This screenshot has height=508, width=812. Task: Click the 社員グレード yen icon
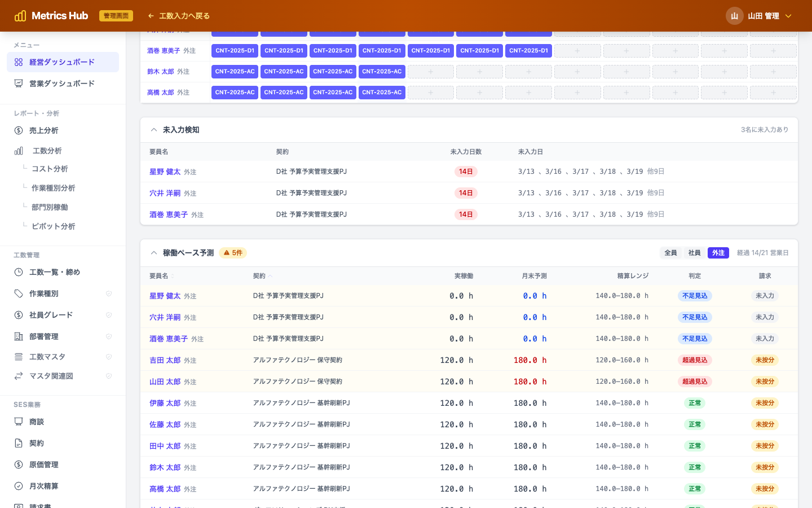click(x=19, y=315)
